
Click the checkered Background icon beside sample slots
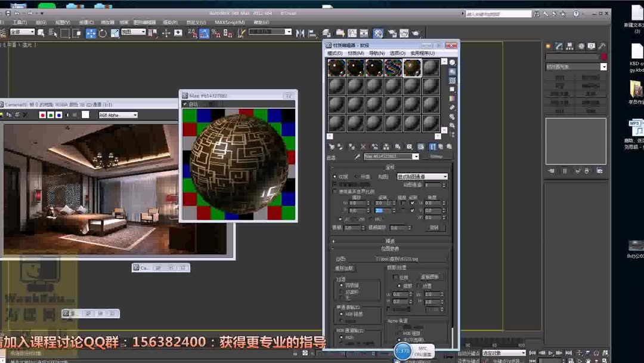(x=453, y=79)
